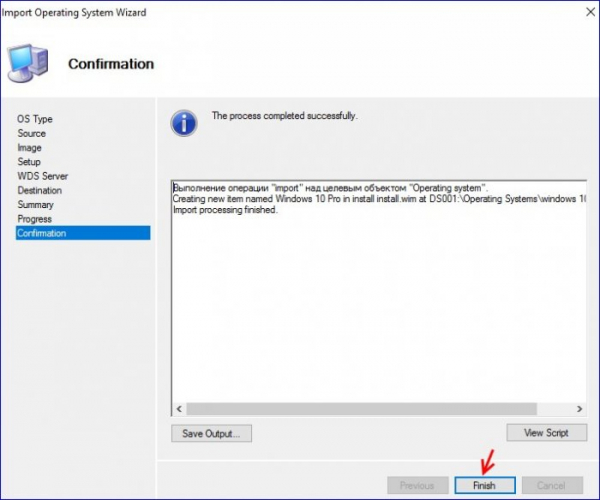The width and height of the screenshot is (600, 500).
Task: Click the Confirmation heading text
Action: (111, 64)
